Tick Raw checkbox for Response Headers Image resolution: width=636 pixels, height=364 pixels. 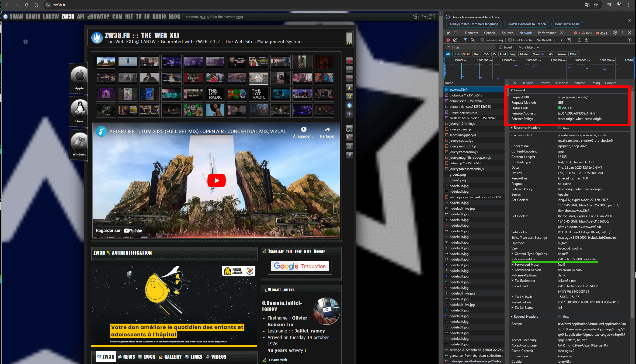pos(560,128)
